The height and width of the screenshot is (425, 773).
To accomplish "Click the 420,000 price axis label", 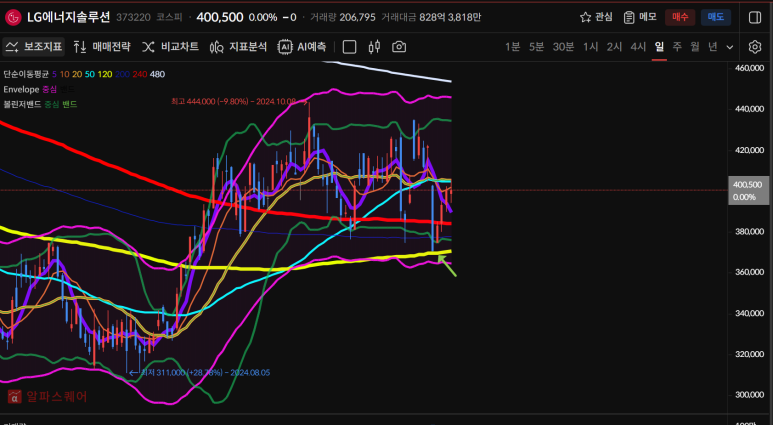I will coord(748,150).
